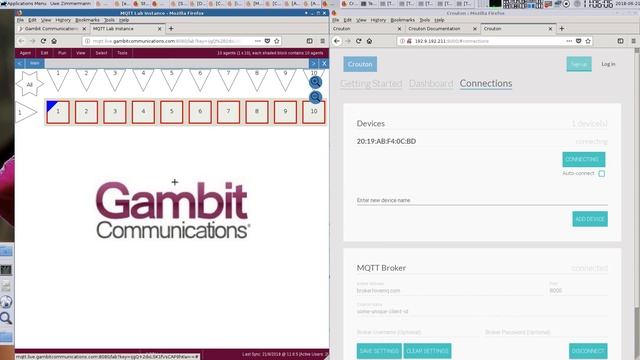The image size is (640, 360).
Task: Click the left arrow in MQTT Lab tab strip
Action: (20, 63)
